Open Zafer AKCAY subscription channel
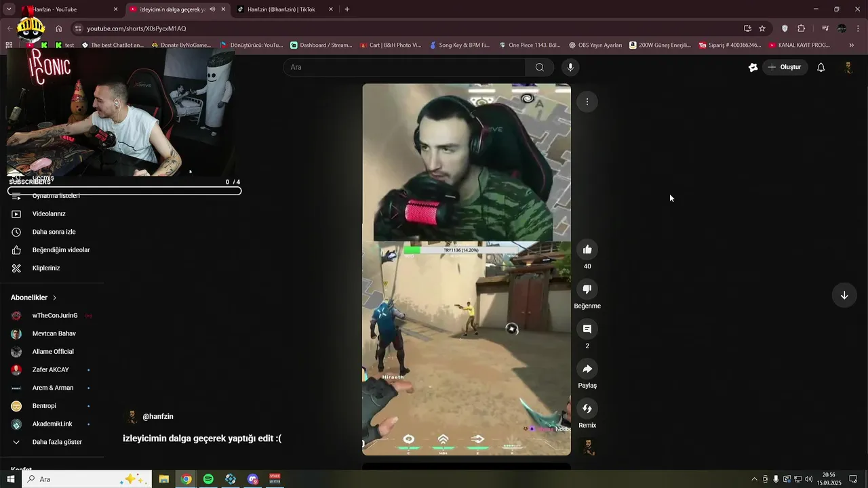The image size is (868, 488). (51, 369)
